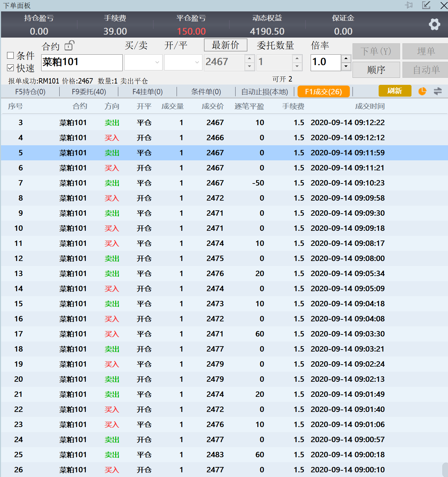Click the 合约 input field containing 菜粕101
Image resolution: width=448 pixels, height=477 pixels.
tap(82, 62)
